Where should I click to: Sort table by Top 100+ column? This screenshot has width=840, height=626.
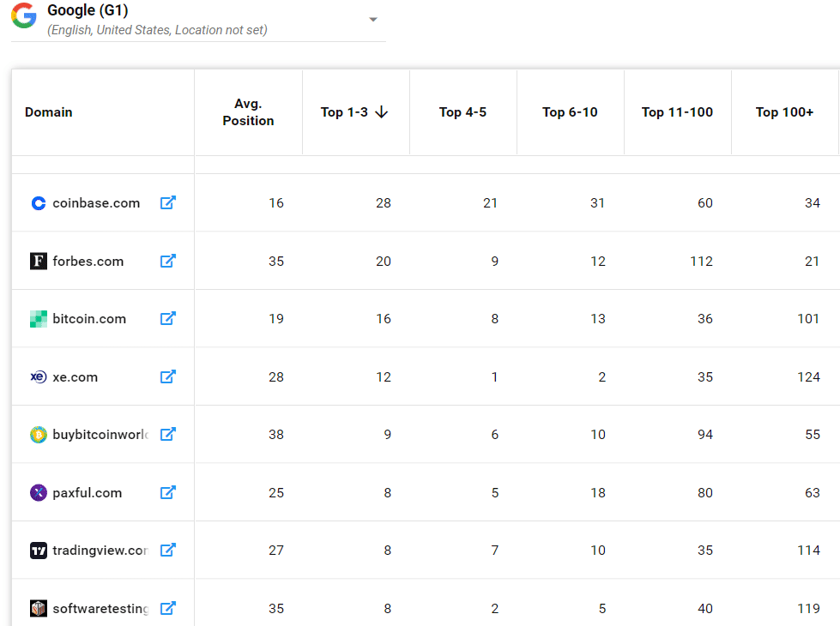(784, 112)
